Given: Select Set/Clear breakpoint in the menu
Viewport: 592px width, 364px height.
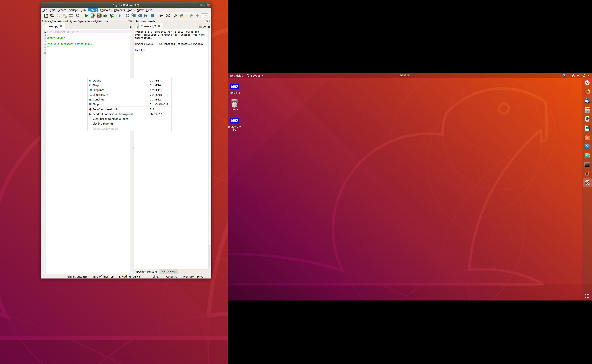Looking at the screenshot, I should coord(106,109).
